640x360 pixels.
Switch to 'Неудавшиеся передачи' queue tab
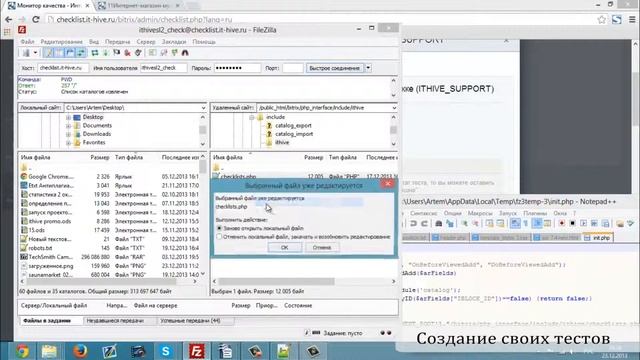[115, 321]
